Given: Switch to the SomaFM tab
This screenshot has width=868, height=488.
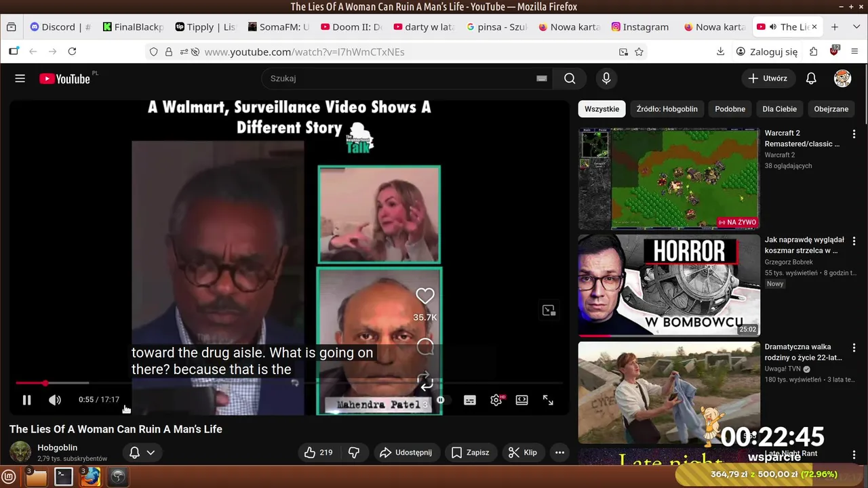Looking at the screenshot, I should [x=278, y=27].
